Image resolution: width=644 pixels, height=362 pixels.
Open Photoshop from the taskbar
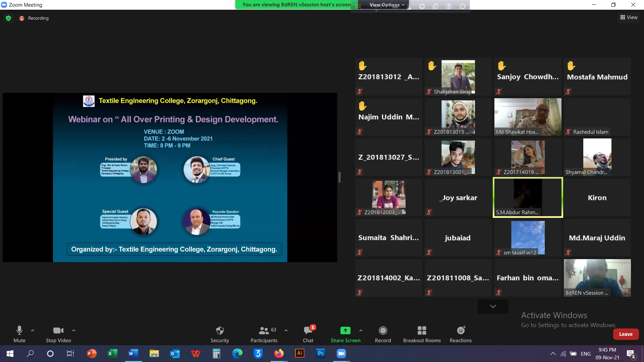[x=321, y=354]
